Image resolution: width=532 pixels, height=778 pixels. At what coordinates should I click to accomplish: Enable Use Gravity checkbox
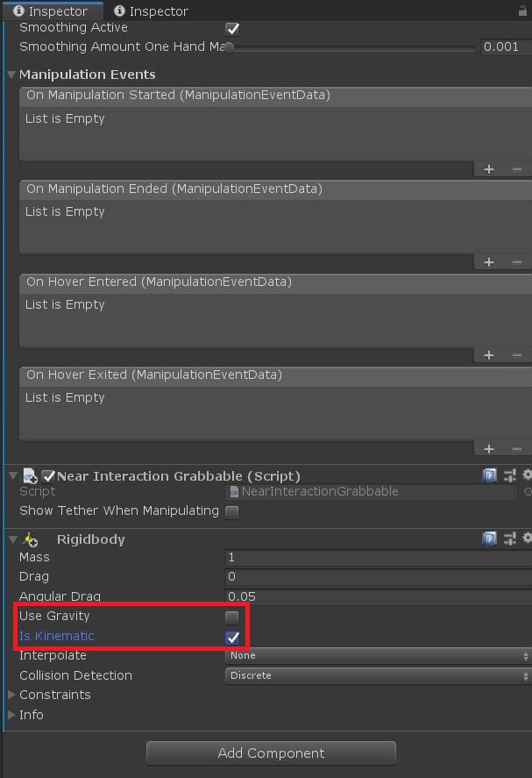click(x=231, y=617)
